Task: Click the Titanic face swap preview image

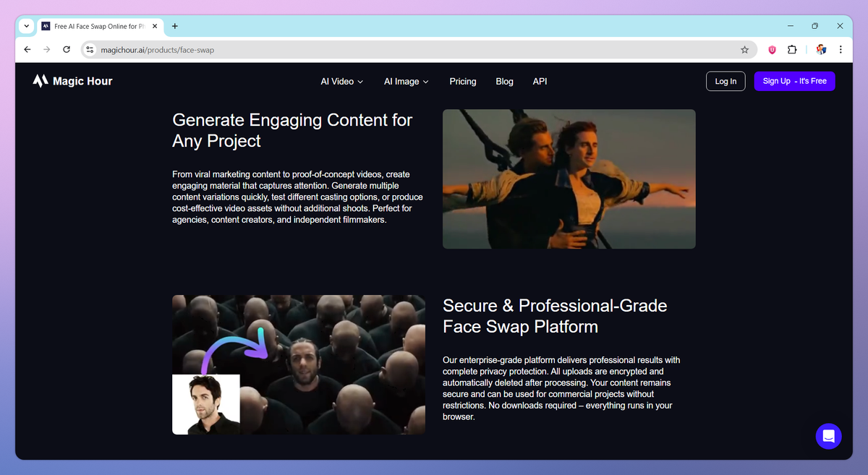Action: click(569, 179)
